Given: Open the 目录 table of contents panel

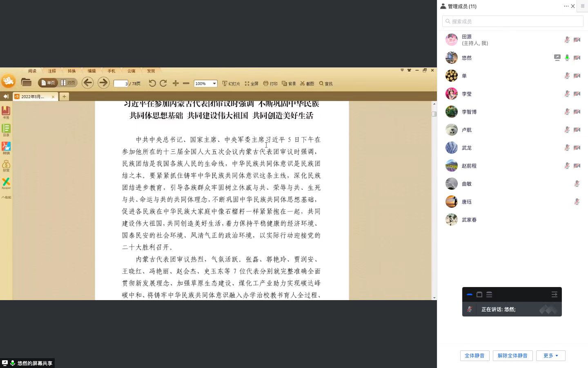Looking at the screenshot, I should [6, 130].
